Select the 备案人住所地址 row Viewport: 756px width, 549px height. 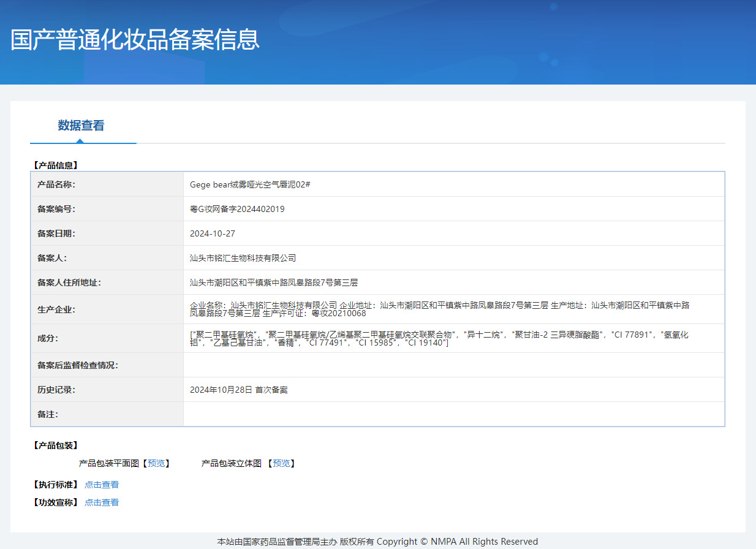tap(274, 282)
